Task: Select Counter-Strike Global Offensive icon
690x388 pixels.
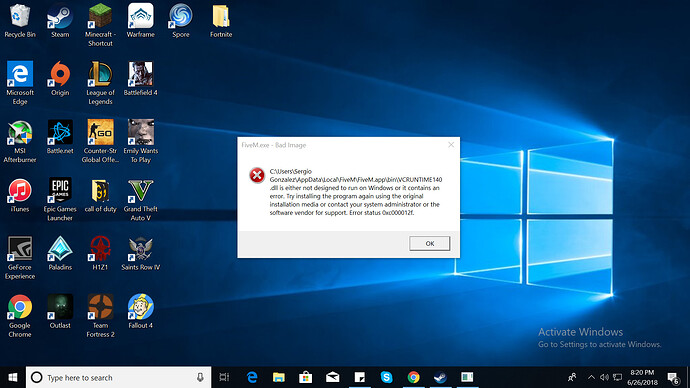Action: 100,142
